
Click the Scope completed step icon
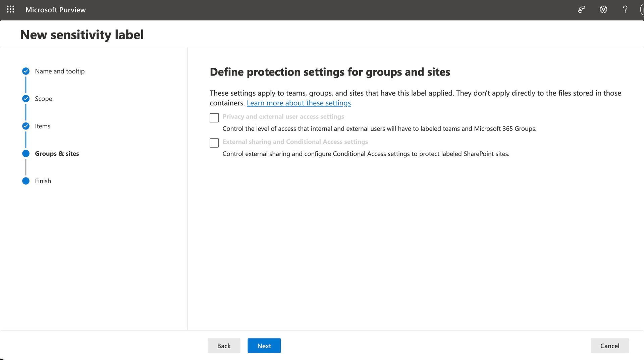(x=26, y=99)
